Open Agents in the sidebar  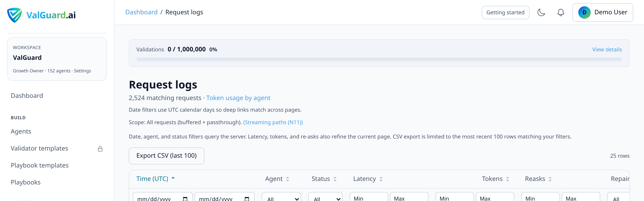click(x=21, y=131)
